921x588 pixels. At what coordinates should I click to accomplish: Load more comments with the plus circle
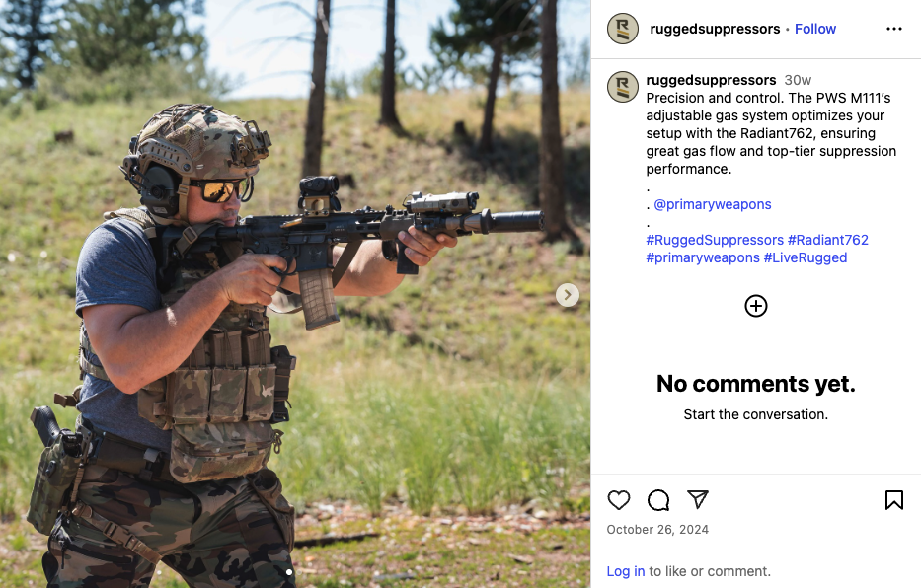pyautogui.click(x=756, y=306)
